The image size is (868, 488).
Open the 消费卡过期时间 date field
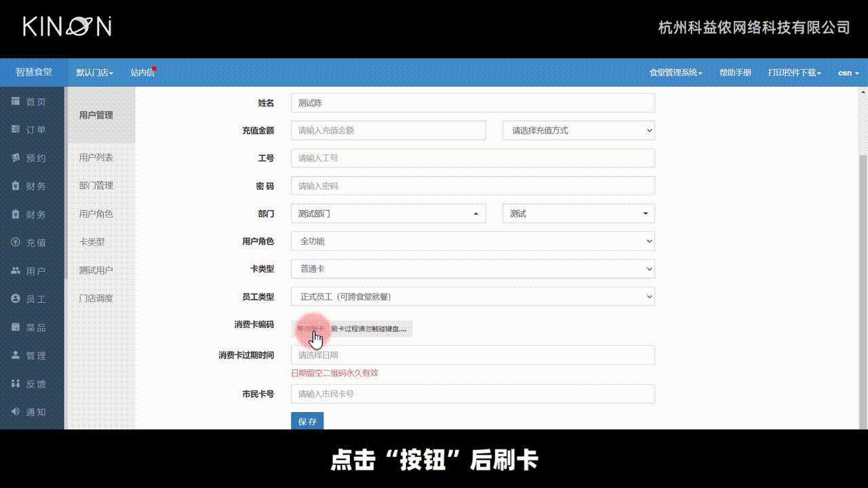coord(473,354)
